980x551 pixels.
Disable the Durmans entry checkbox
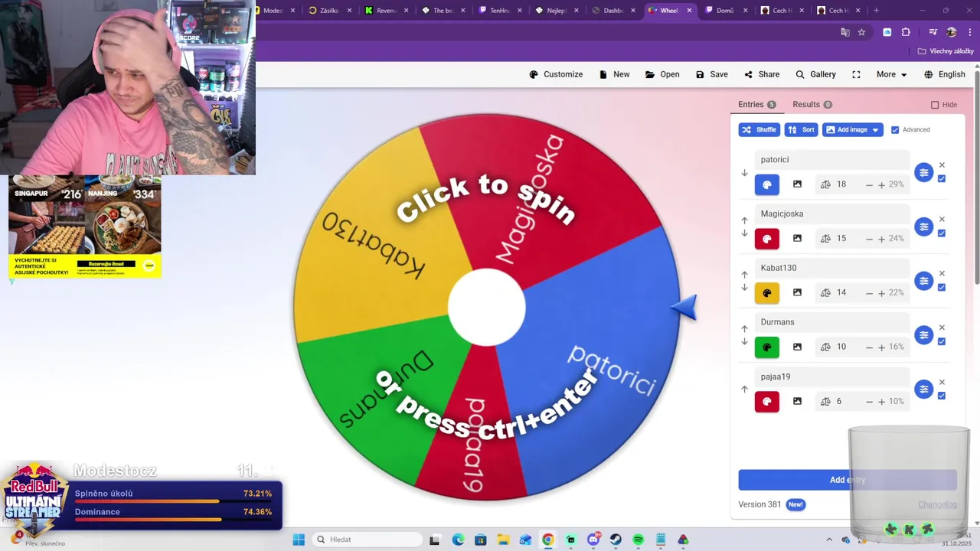[x=942, y=342]
